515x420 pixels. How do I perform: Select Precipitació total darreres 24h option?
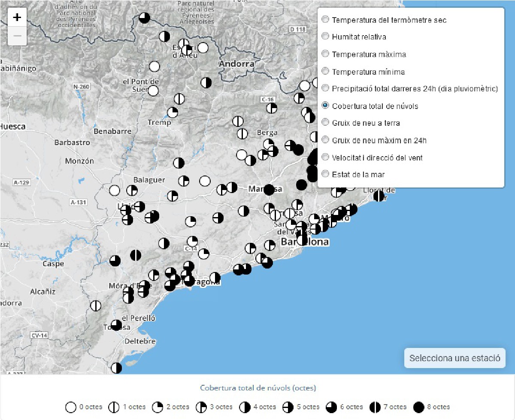pos(325,88)
